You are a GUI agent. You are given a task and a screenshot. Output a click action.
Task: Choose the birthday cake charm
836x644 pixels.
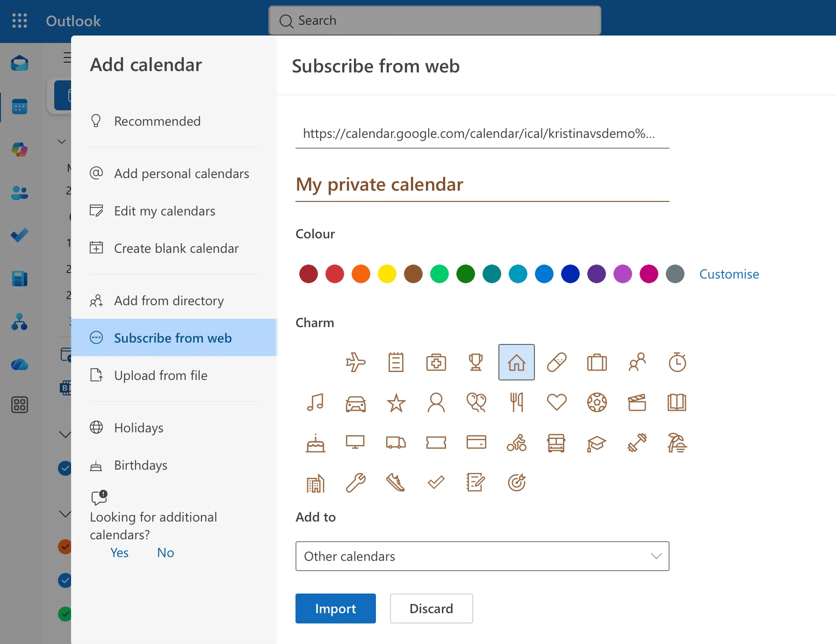coord(316,443)
